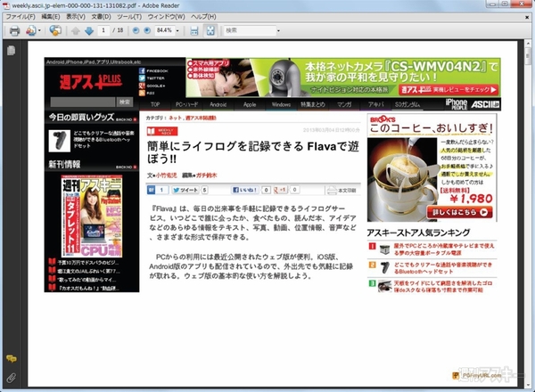
Task: Select the 特集まとめ navigation tab
Action: [x=313, y=104]
